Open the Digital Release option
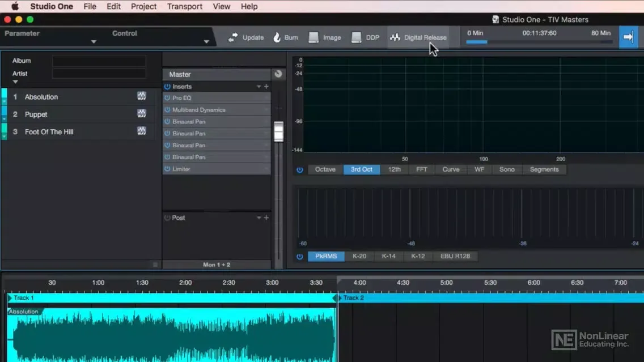The height and width of the screenshot is (362, 644). (x=418, y=37)
